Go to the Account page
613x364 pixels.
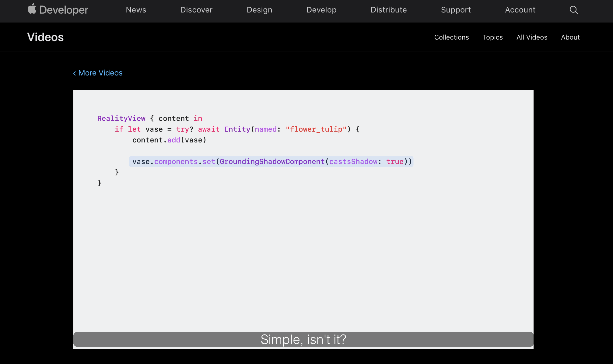520,10
